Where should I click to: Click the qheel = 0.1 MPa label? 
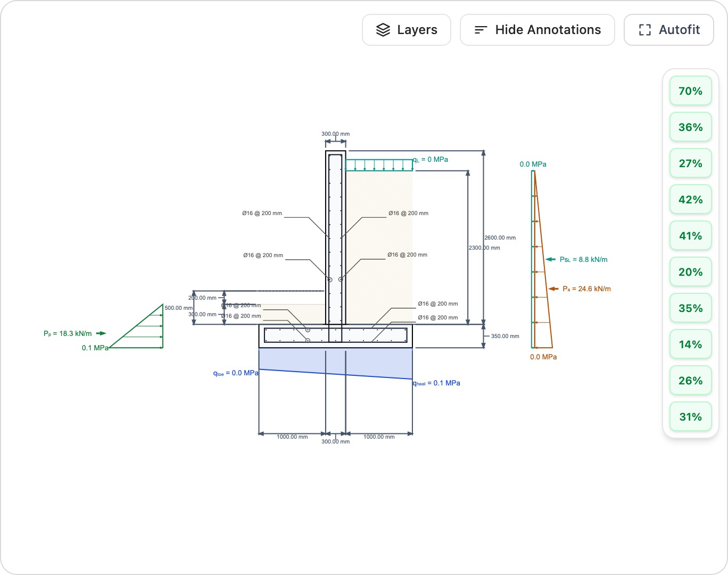click(x=436, y=383)
